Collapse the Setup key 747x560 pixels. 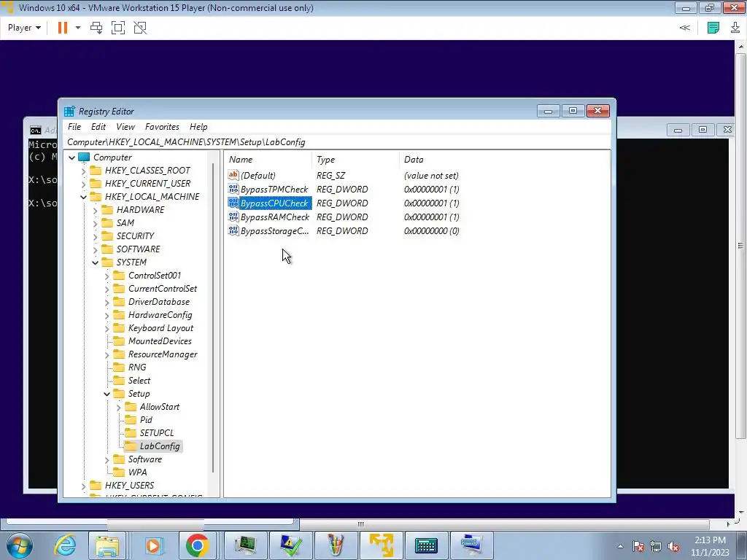point(107,394)
